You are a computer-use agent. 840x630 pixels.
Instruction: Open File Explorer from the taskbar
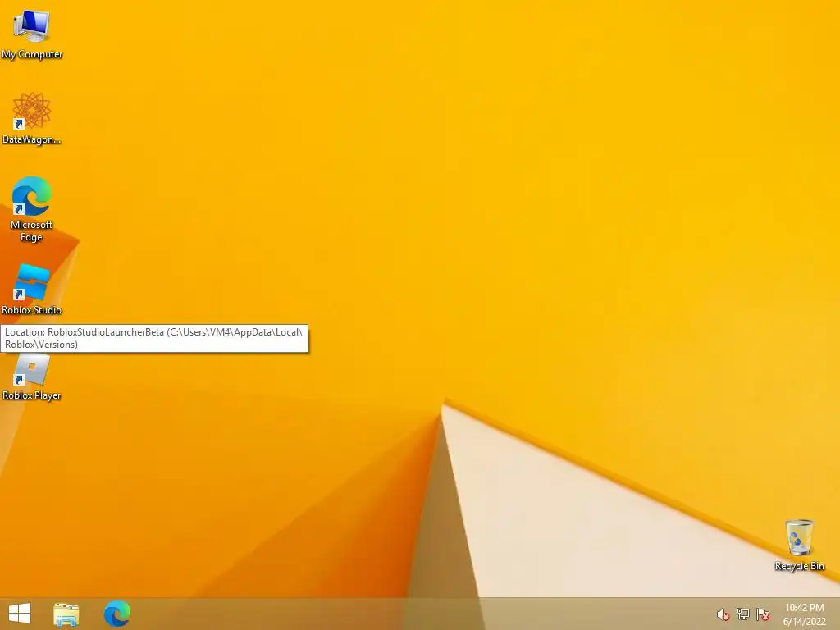click(x=66, y=614)
